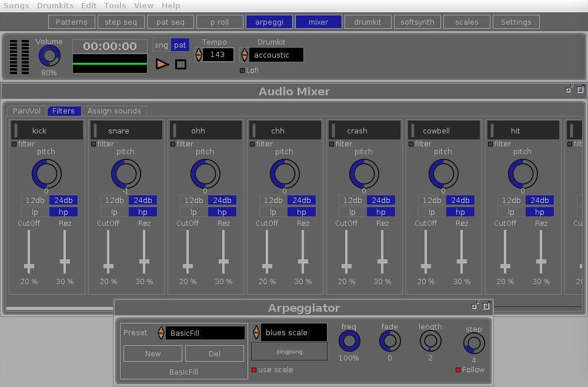Click the kick channel level indicator
The image size is (588, 387).
click(16, 130)
